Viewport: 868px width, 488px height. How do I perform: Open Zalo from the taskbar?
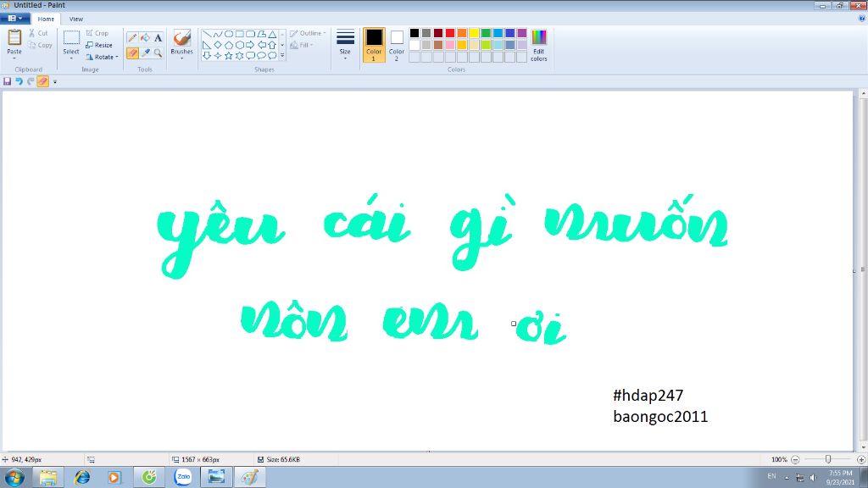pyautogui.click(x=183, y=477)
